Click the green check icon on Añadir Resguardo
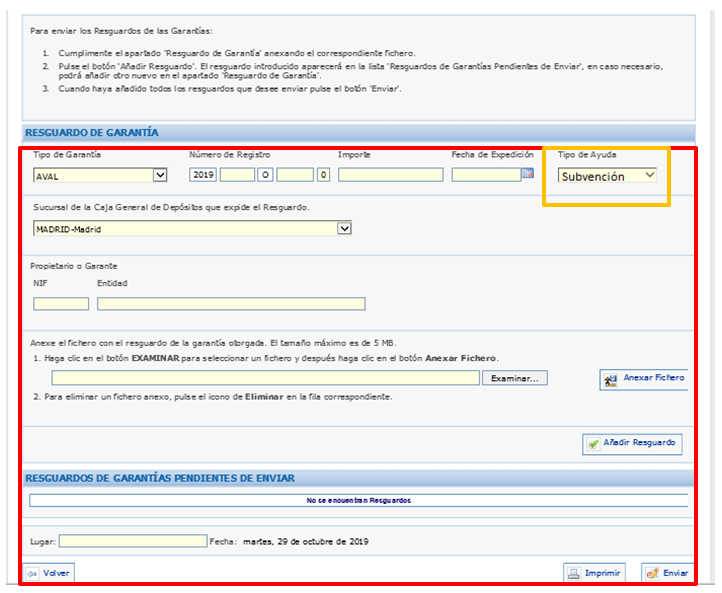 594,444
